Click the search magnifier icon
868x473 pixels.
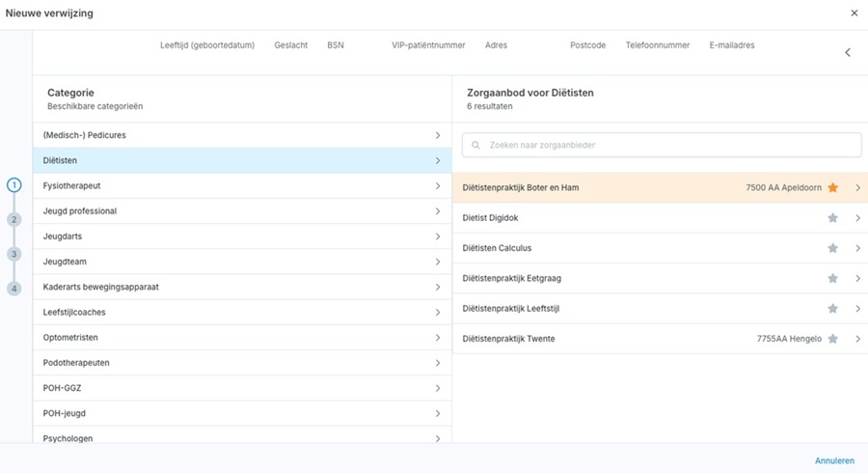pos(475,145)
